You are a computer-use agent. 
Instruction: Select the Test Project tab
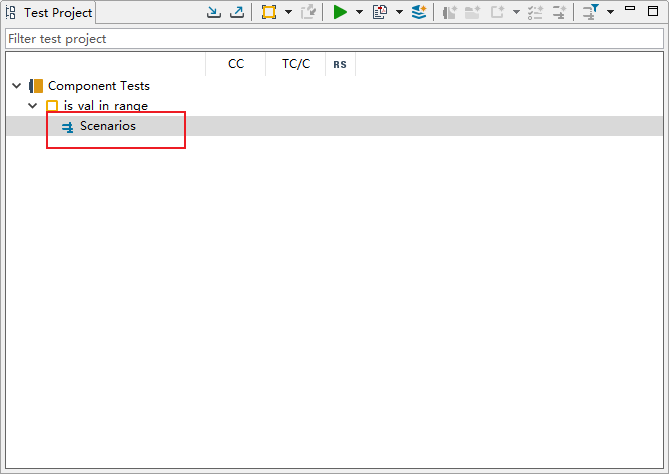[x=49, y=13]
